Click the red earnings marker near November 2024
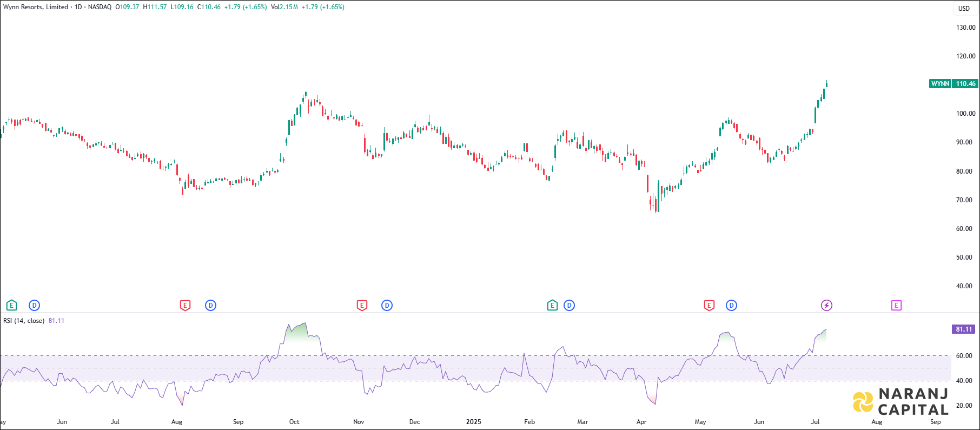 (x=362, y=306)
